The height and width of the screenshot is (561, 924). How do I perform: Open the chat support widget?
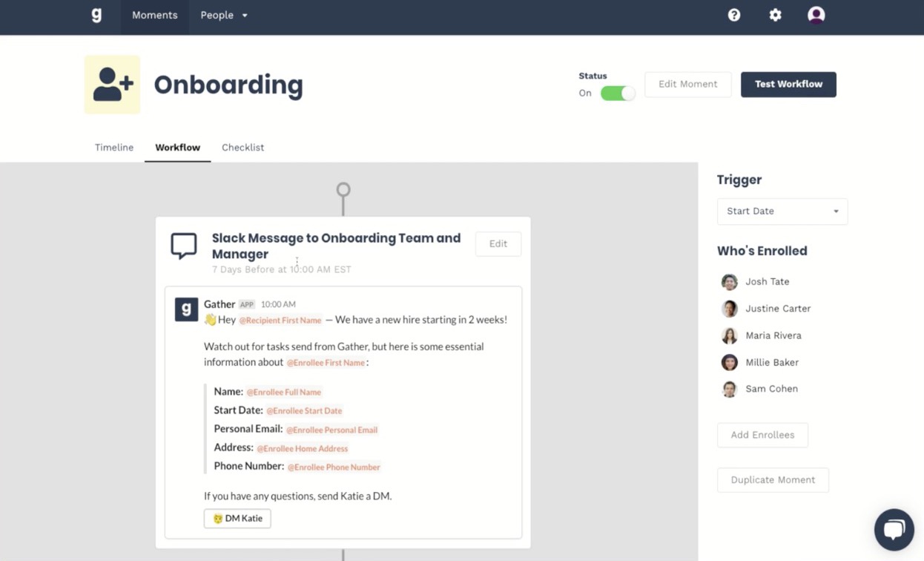pyautogui.click(x=894, y=529)
